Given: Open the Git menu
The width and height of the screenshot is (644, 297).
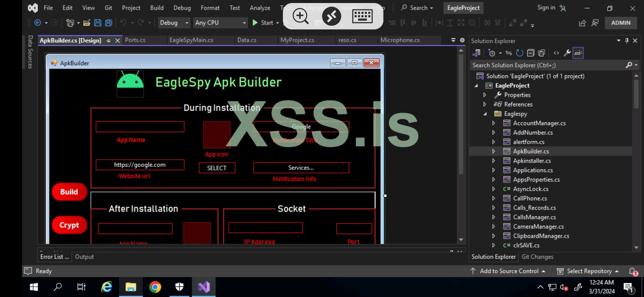Looking at the screenshot, I should tap(108, 8).
